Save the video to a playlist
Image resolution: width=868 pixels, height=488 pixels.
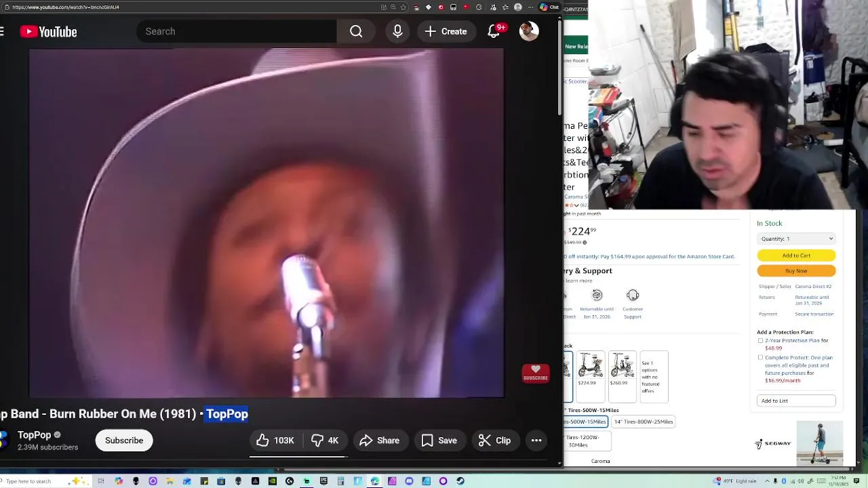point(439,441)
